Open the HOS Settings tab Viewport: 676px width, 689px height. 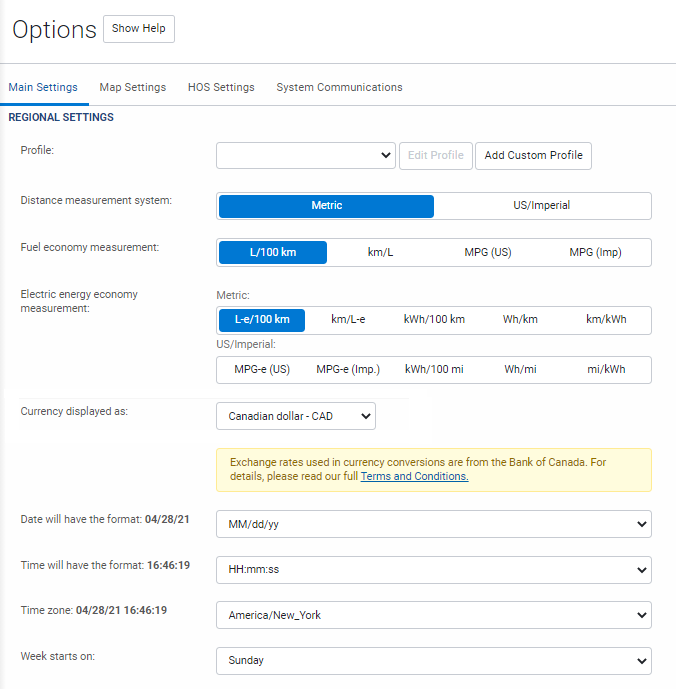221,88
